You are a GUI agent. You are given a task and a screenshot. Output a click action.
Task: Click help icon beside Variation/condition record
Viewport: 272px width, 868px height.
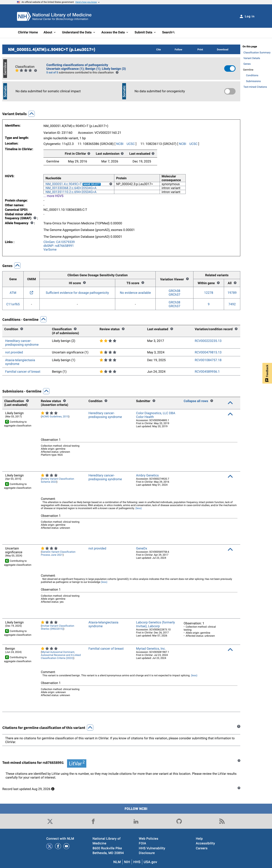[x=236, y=329]
